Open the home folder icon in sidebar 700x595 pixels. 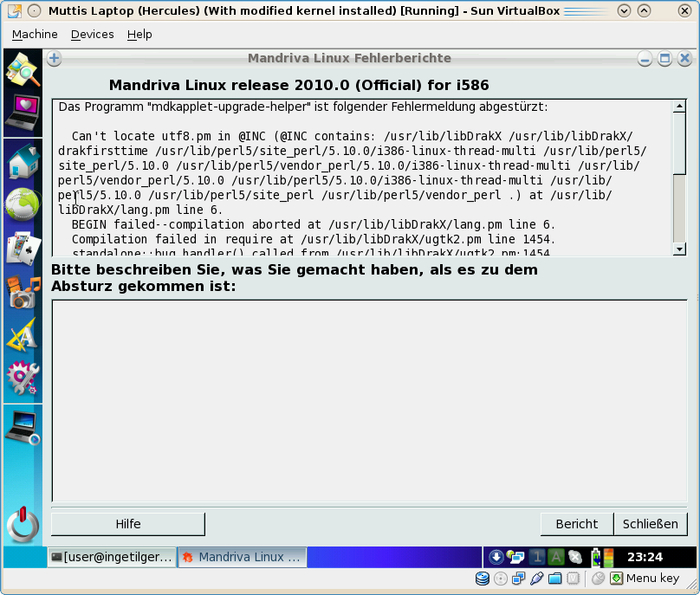click(23, 161)
